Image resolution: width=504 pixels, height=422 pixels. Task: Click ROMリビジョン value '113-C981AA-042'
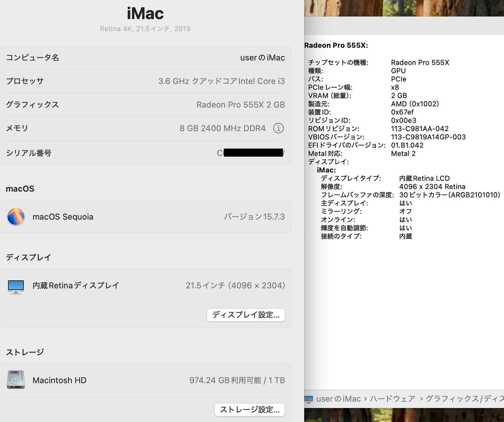pyautogui.click(x=420, y=129)
